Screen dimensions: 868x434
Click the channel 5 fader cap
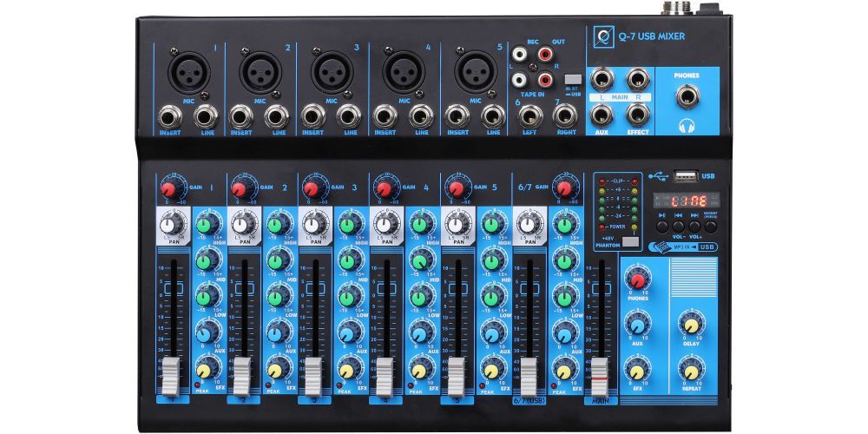pos(457,377)
